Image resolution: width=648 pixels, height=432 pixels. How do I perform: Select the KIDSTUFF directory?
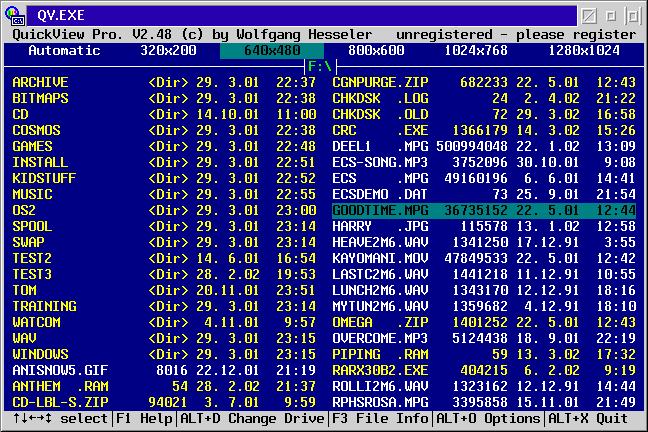[x=164, y=178]
